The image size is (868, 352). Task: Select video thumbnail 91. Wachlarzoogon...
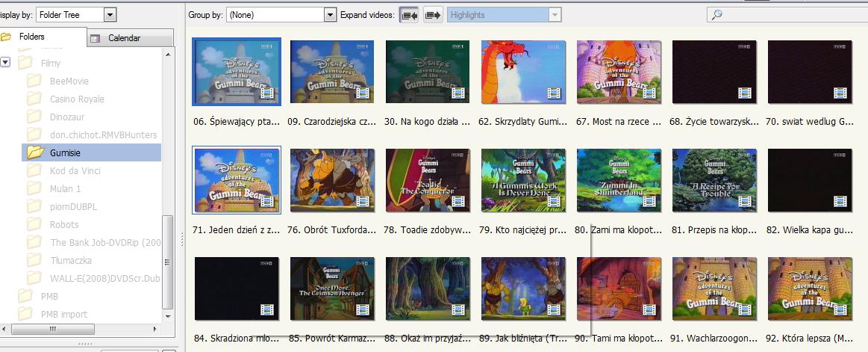(714, 288)
